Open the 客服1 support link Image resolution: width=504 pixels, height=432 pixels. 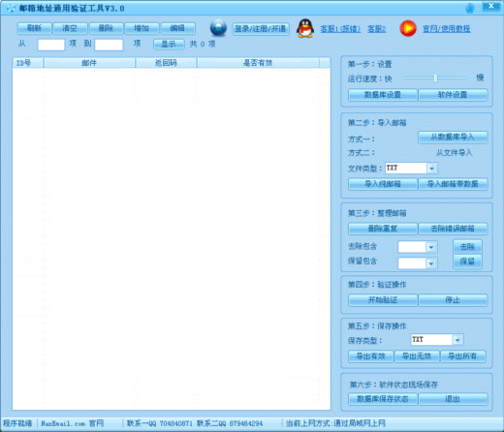click(x=340, y=29)
